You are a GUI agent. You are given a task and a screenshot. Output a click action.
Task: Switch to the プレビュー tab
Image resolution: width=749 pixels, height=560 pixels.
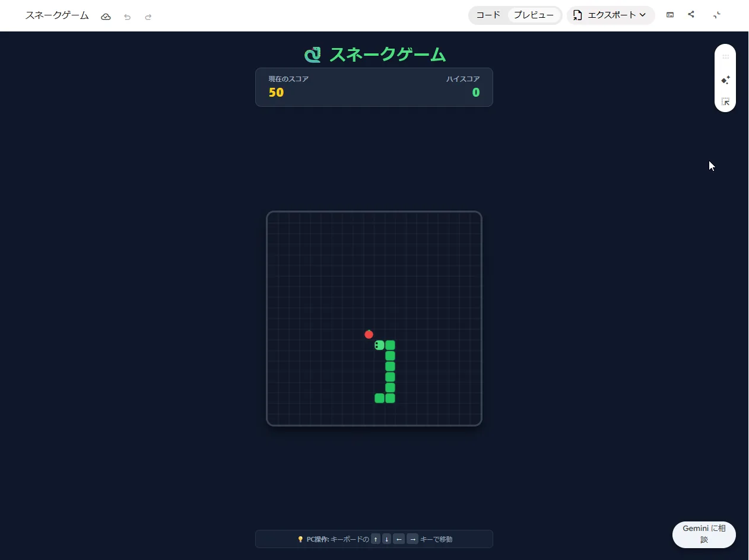[534, 15]
